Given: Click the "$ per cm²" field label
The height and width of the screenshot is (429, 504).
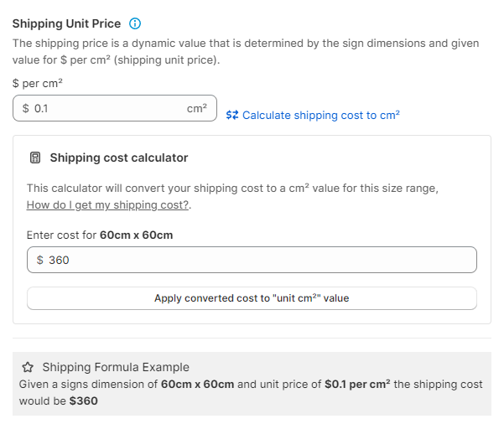Looking at the screenshot, I should pos(38,84).
